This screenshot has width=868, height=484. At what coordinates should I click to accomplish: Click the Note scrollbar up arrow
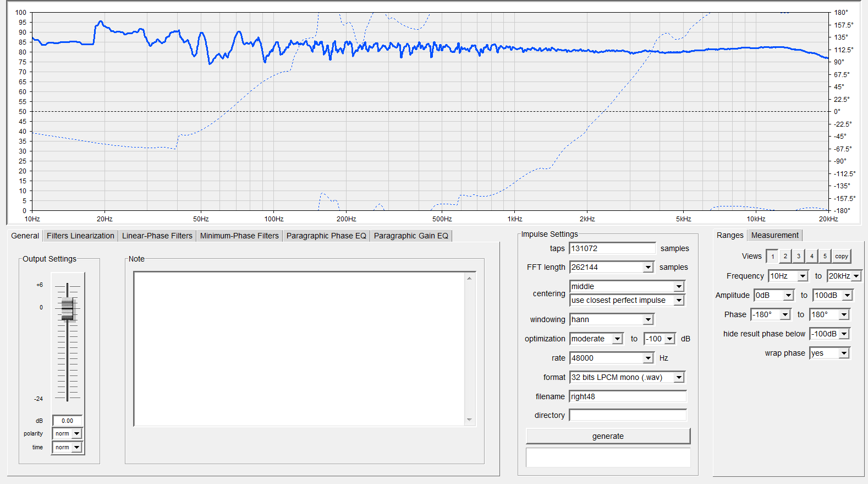469,278
